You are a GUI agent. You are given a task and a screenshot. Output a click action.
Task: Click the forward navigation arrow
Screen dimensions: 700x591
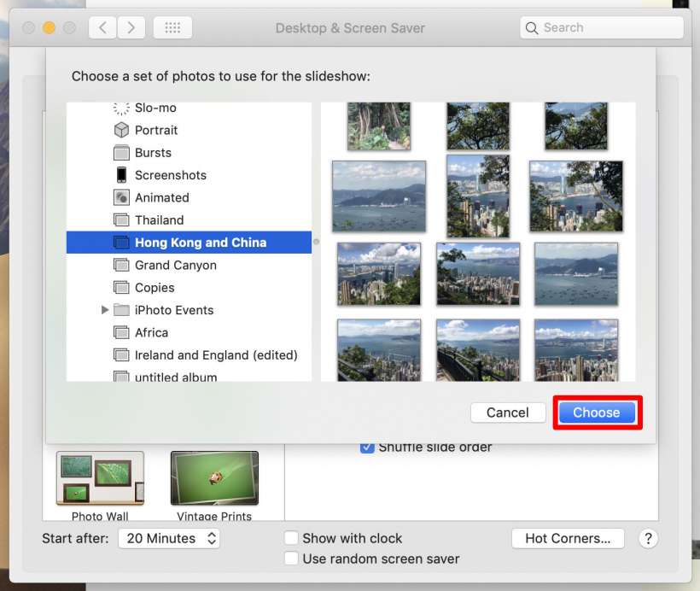(x=131, y=27)
